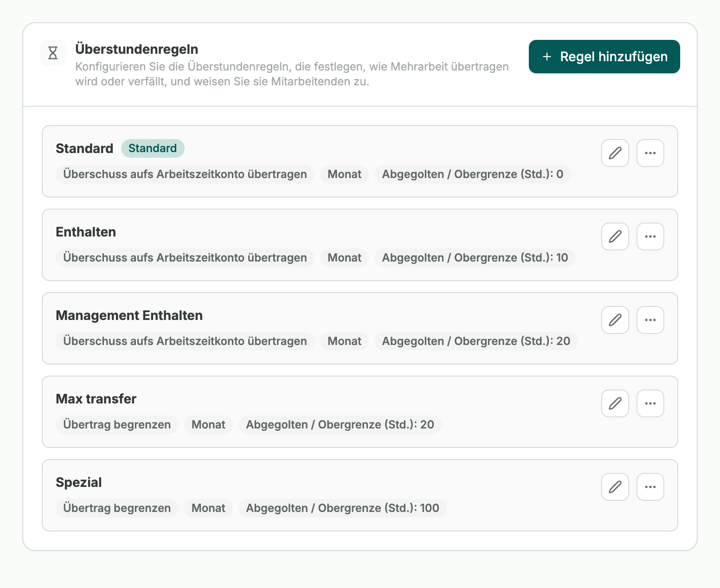Click Obergrenze (Std.): 20 tag in Max transfer

[340, 425]
